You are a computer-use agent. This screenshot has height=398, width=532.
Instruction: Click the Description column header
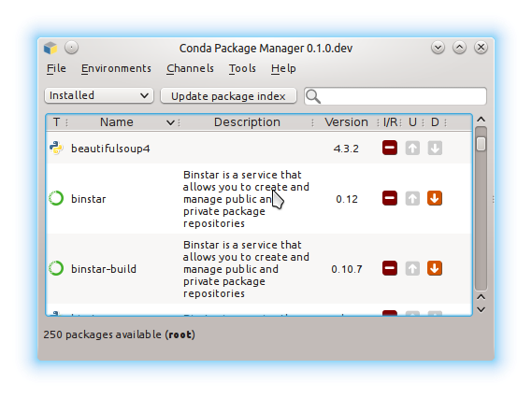click(247, 122)
